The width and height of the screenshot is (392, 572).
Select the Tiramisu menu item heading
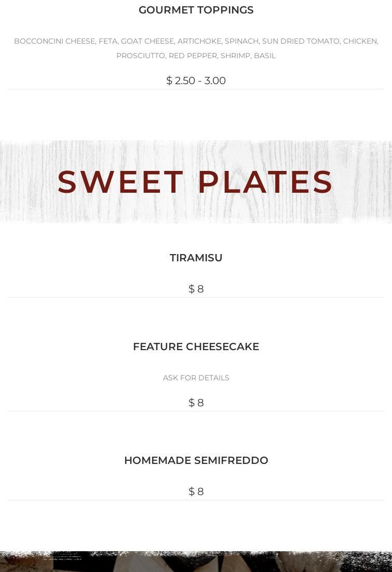[196, 258]
